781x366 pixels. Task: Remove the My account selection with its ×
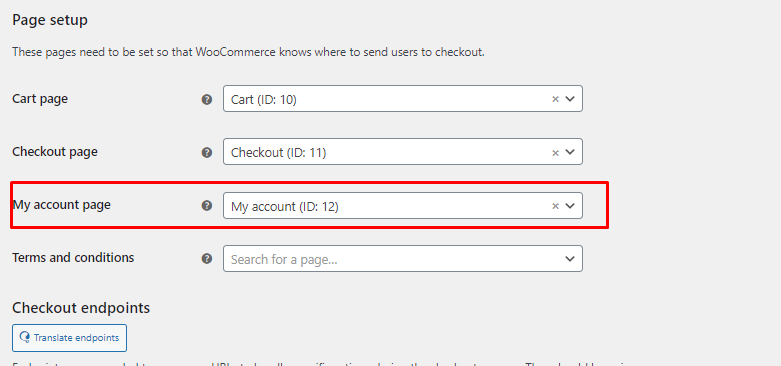coord(555,206)
